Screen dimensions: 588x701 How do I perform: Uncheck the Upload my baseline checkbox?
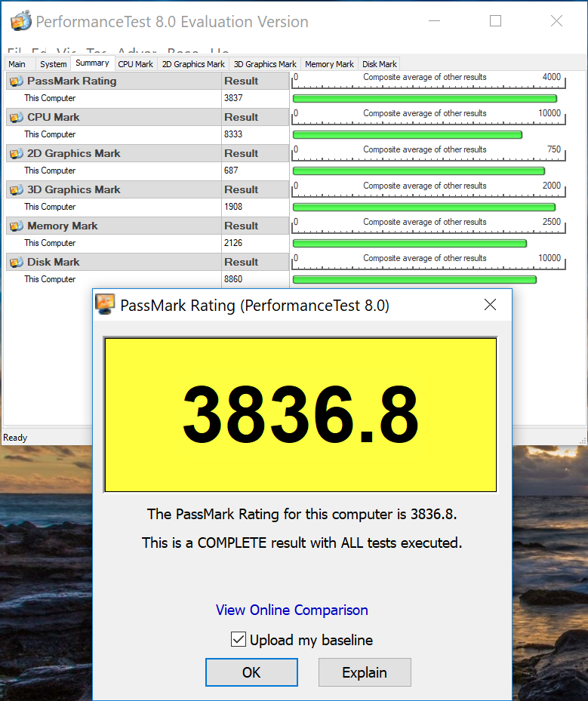tap(238, 639)
